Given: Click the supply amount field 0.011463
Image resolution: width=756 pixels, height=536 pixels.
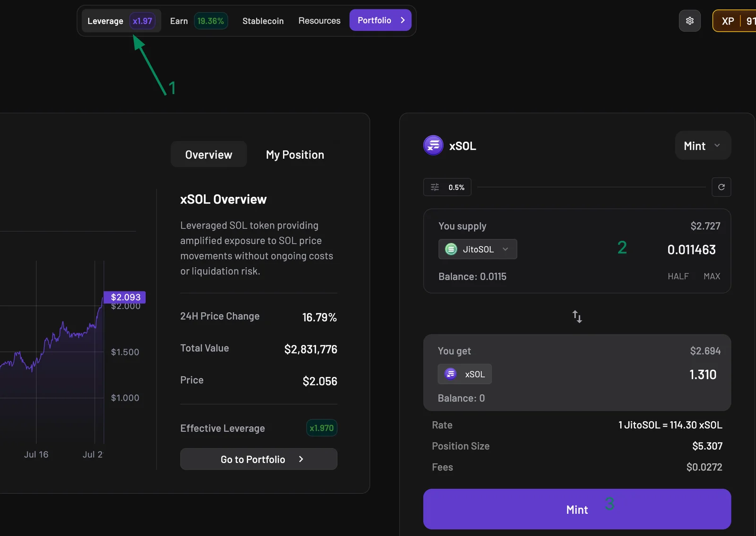Looking at the screenshot, I should click(691, 249).
